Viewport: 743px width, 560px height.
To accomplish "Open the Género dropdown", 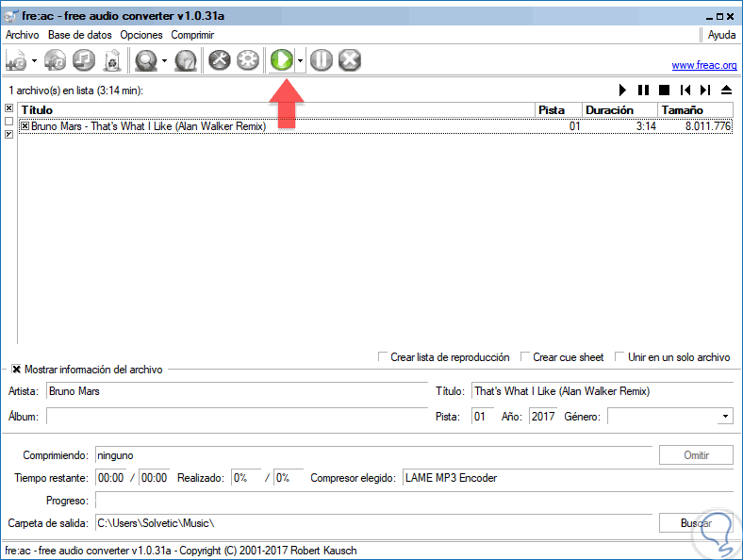I will (x=725, y=417).
